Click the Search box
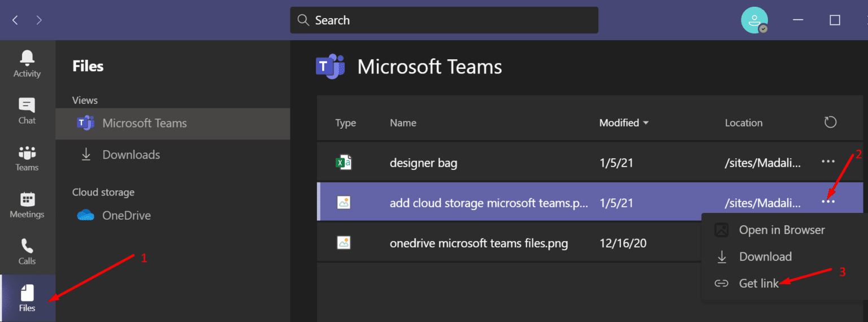868x322 pixels. [x=444, y=20]
